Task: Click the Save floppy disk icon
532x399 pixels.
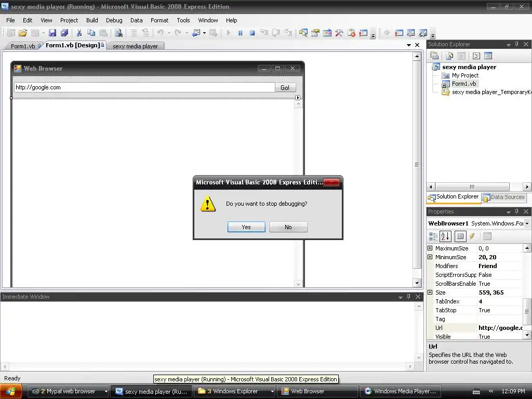Action: pyautogui.click(x=52, y=33)
